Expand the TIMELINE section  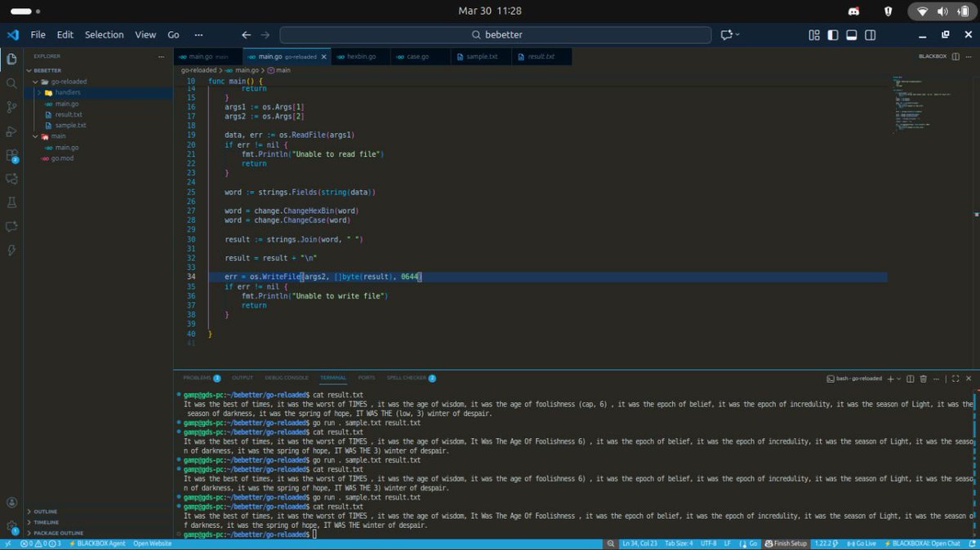coord(46,522)
